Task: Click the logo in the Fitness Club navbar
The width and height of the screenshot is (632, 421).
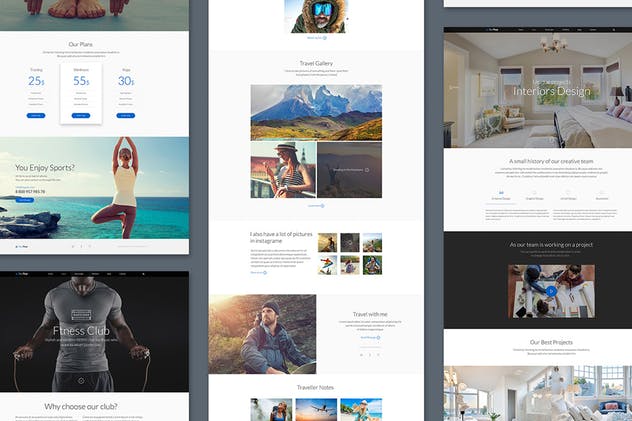Action: coord(21,272)
